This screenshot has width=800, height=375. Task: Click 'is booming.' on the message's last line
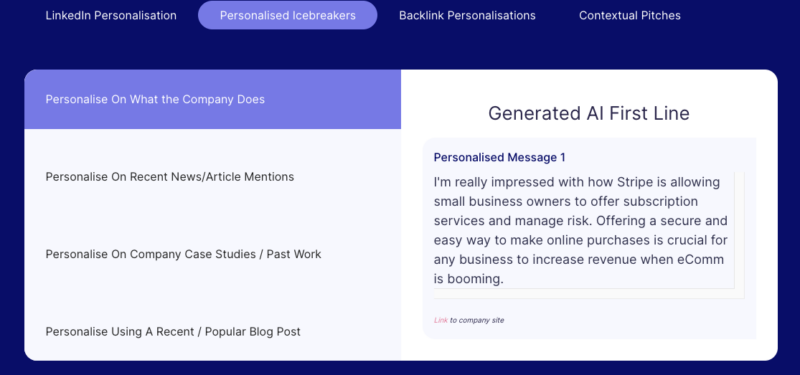tap(469, 279)
